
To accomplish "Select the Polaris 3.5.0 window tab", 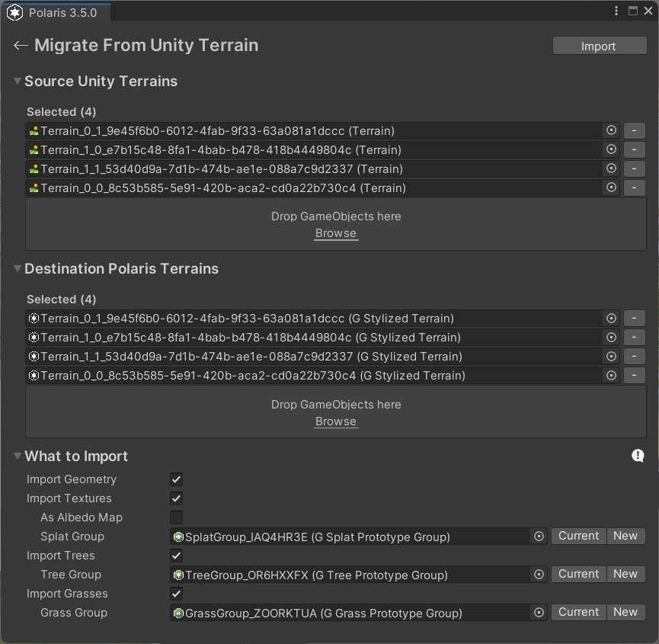I will click(56, 13).
